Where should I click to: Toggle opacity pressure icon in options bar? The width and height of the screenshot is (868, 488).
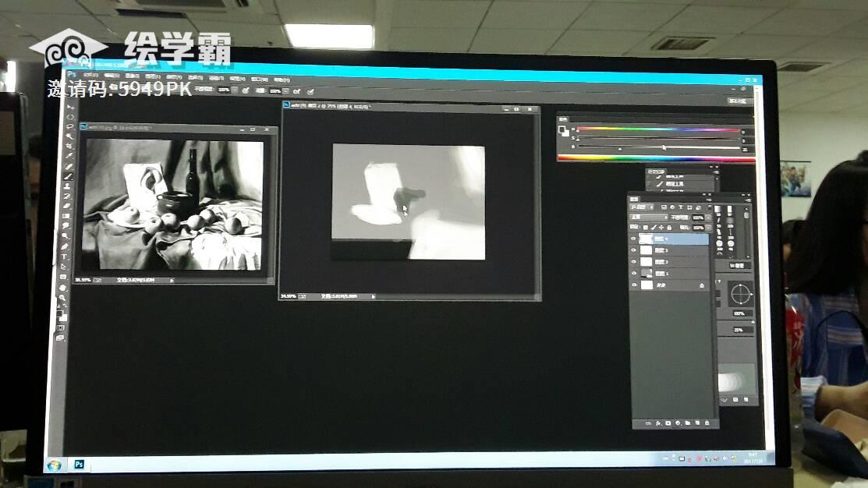coord(245,90)
